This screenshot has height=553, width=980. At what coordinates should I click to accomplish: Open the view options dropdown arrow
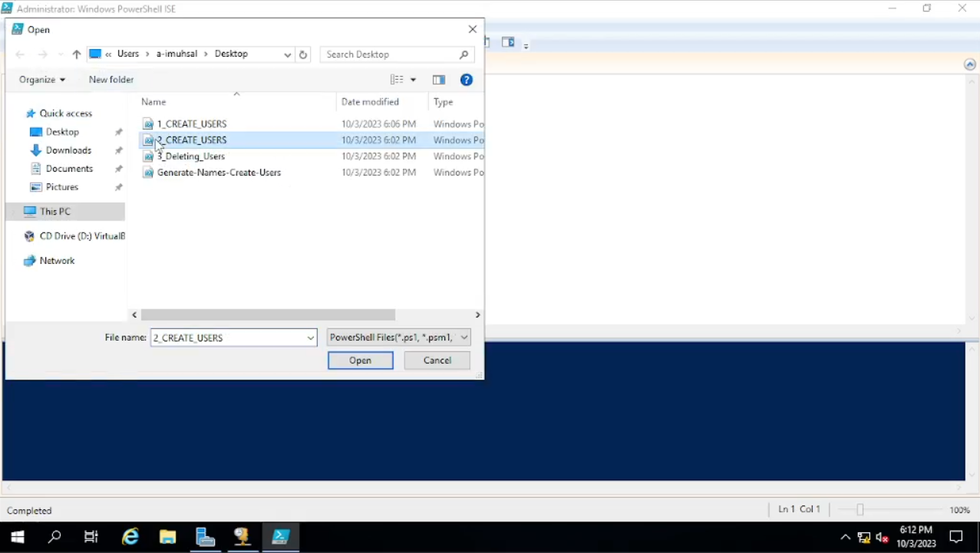point(413,80)
